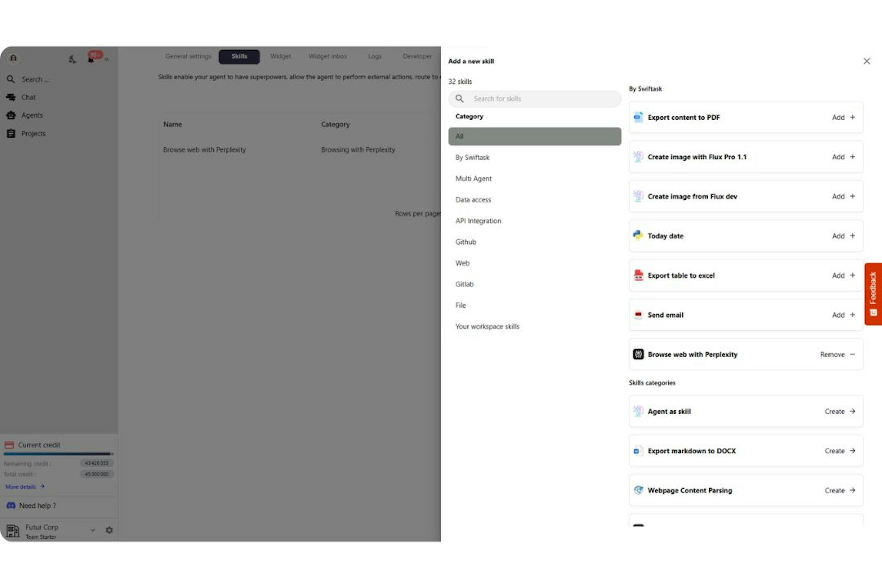Add the Send email skill
Image resolution: width=882 pixels, height=588 pixels.
point(843,314)
